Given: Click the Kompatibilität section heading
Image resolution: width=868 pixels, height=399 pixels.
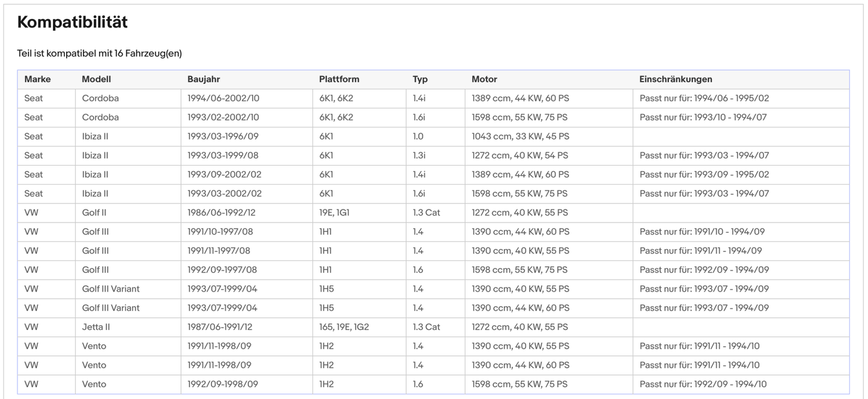Looking at the screenshot, I should pos(72,22).
